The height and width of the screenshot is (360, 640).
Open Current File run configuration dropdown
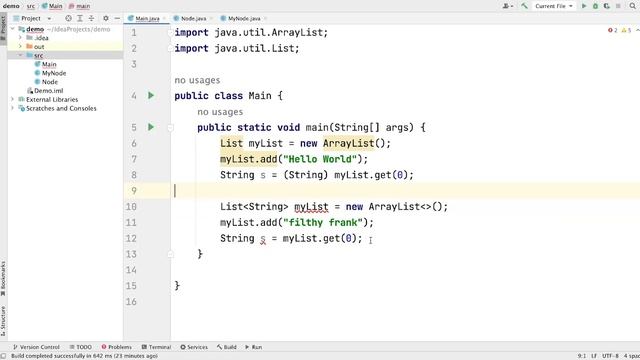coord(553,6)
